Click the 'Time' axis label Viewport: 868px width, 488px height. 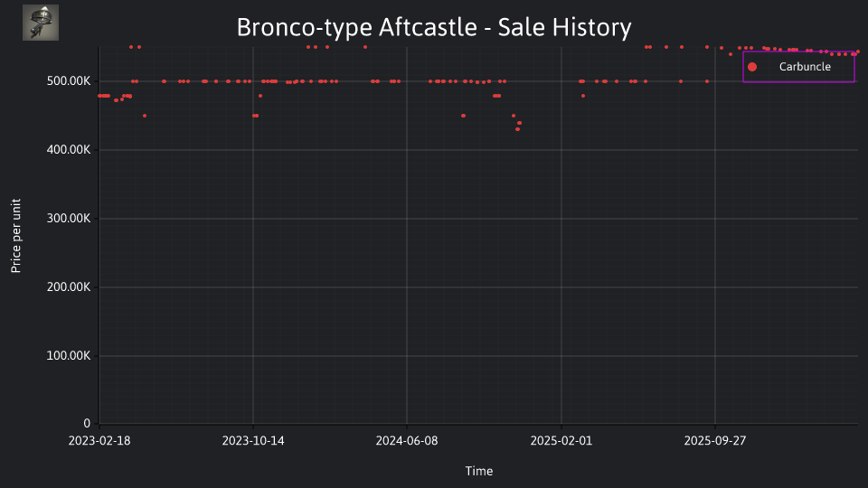[479, 471]
